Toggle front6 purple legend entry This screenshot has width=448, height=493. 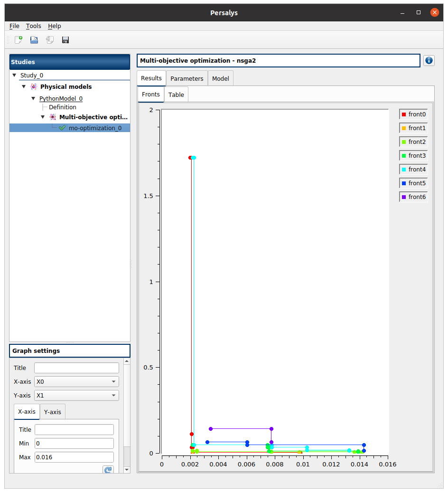[x=413, y=197]
